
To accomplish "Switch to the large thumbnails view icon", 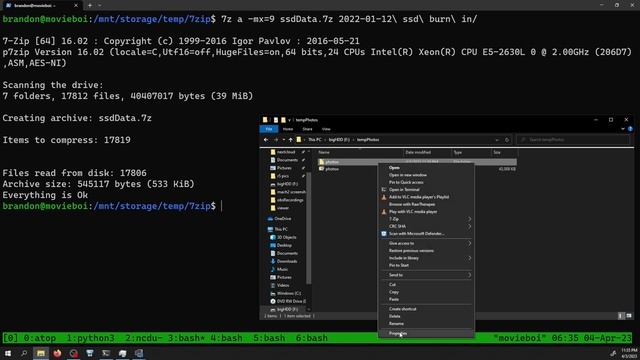I will click(629, 316).
